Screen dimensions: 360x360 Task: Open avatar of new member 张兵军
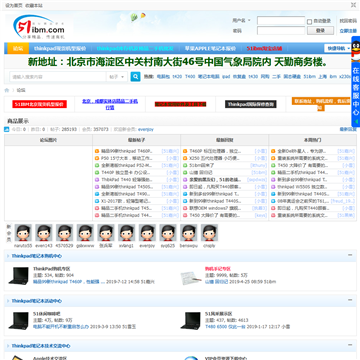pos(106,233)
